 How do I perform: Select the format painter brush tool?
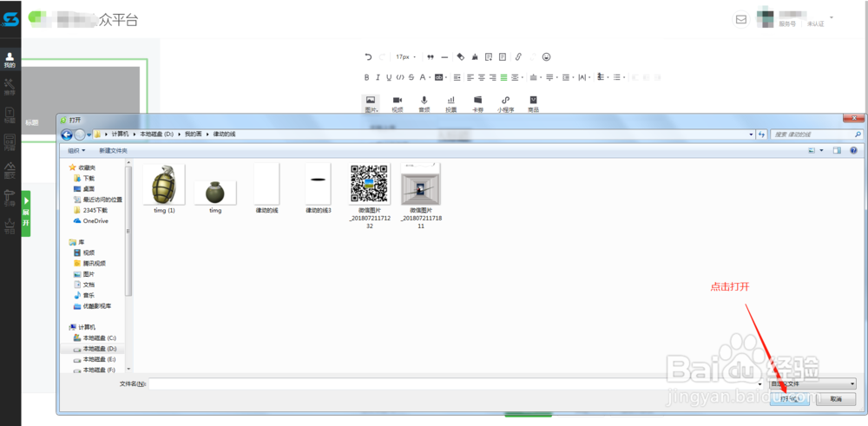click(x=475, y=57)
